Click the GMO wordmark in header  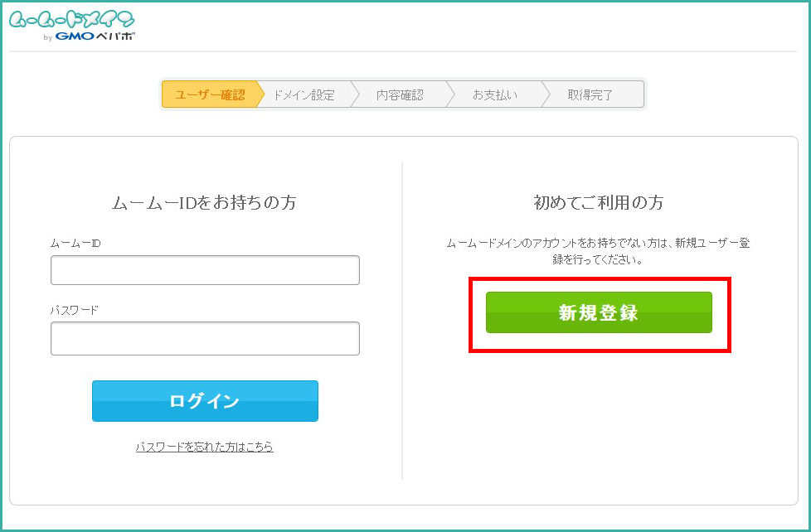click(76, 36)
